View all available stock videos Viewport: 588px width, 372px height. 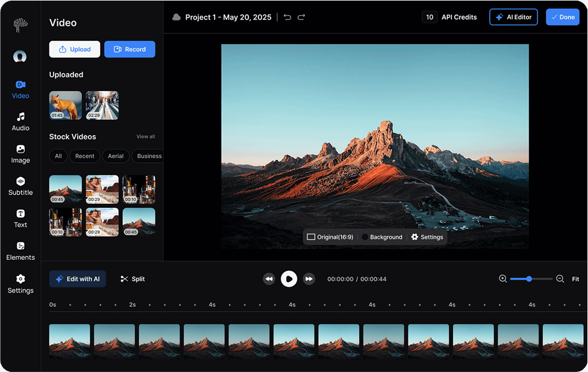(x=145, y=136)
